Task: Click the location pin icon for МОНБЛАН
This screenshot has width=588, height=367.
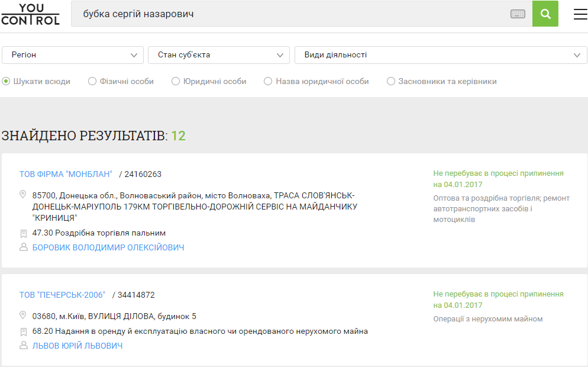Action: [x=24, y=195]
